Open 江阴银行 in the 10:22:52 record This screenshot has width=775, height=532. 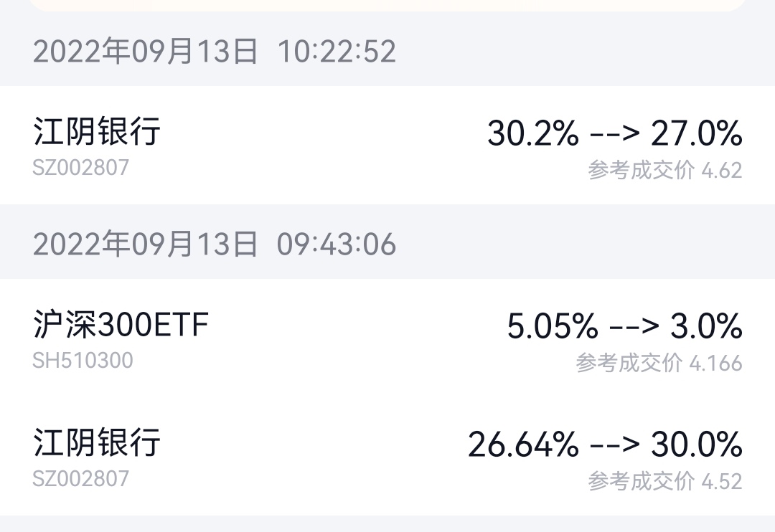[x=97, y=132]
